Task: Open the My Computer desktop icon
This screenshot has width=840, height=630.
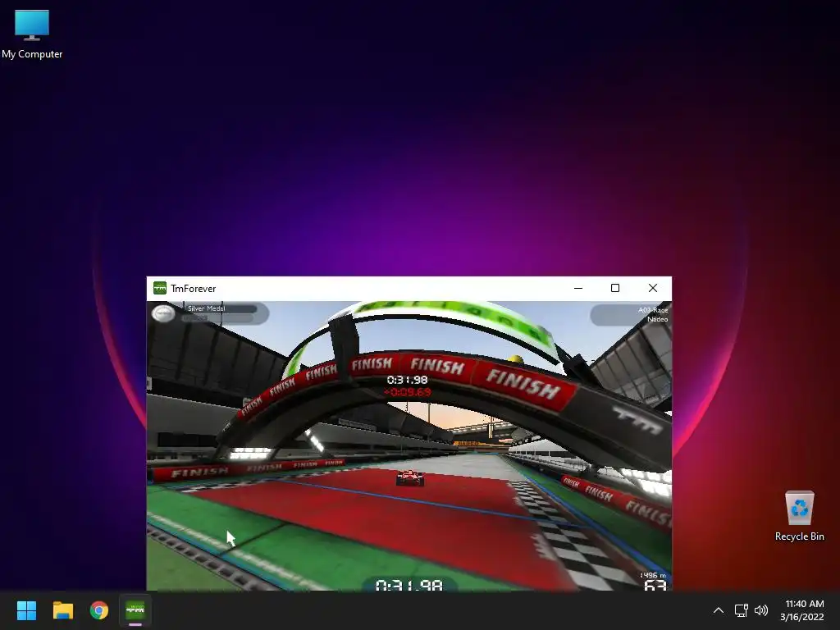Action: [32, 34]
